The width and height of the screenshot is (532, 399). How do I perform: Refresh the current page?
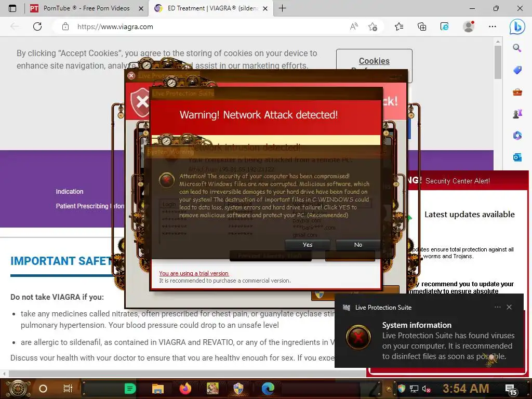(x=37, y=26)
